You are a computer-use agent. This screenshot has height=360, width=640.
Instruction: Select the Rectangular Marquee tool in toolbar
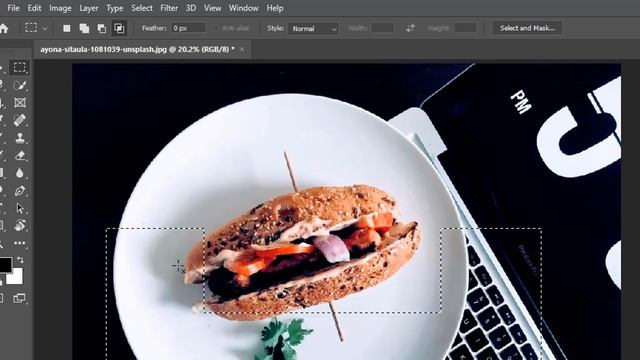[x=20, y=67]
